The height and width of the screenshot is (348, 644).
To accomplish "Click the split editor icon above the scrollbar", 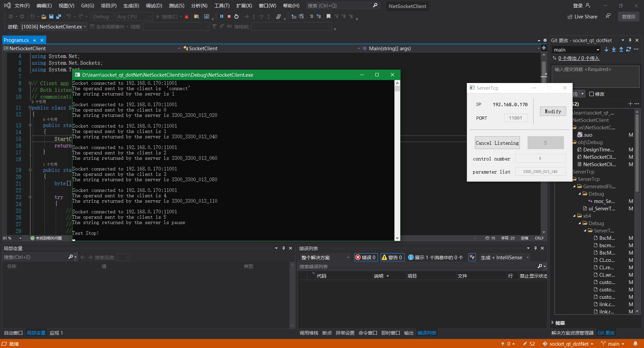I will pos(544,48).
